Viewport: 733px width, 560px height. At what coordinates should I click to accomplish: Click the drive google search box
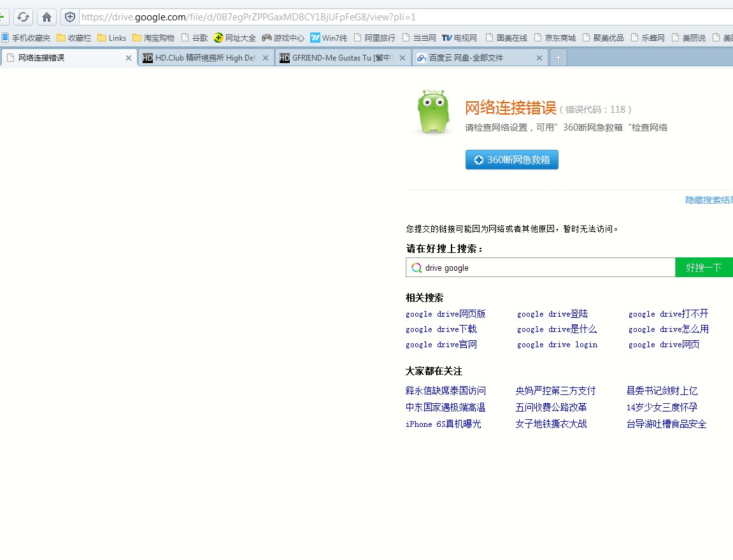(541, 268)
